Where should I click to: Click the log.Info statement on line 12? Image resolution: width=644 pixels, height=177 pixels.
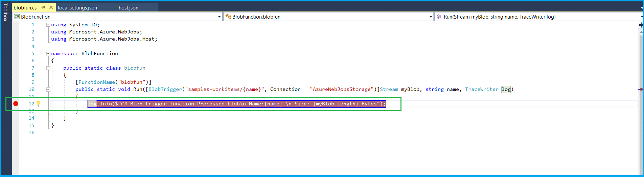coord(236,104)
